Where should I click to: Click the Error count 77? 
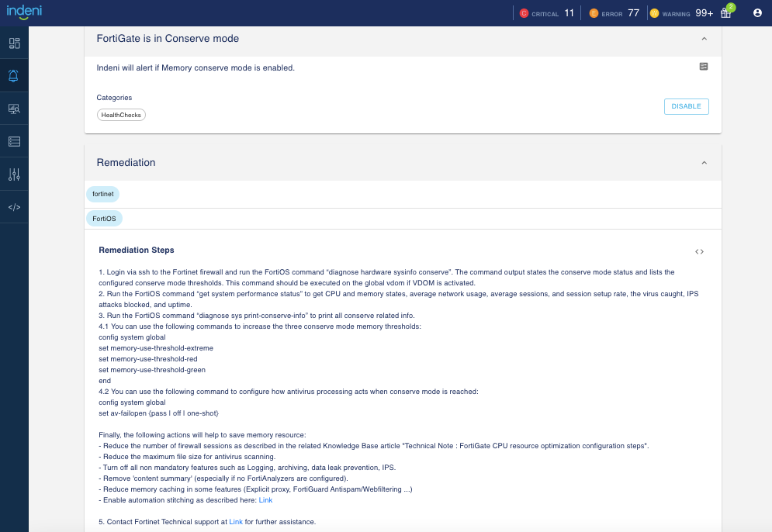point(634,13)
